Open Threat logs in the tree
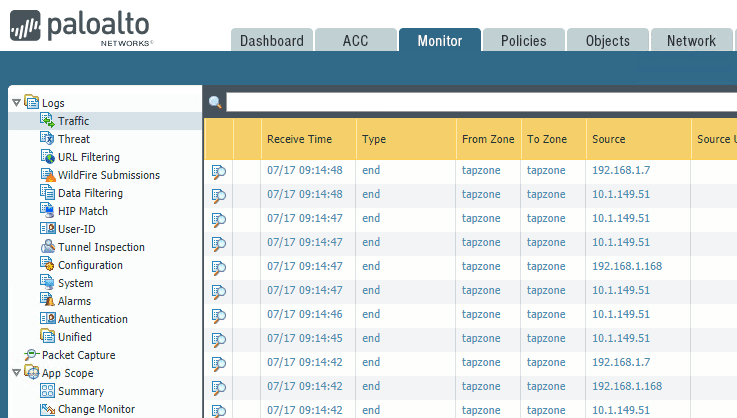Screen dimensions: 737x418 point(74,139)
